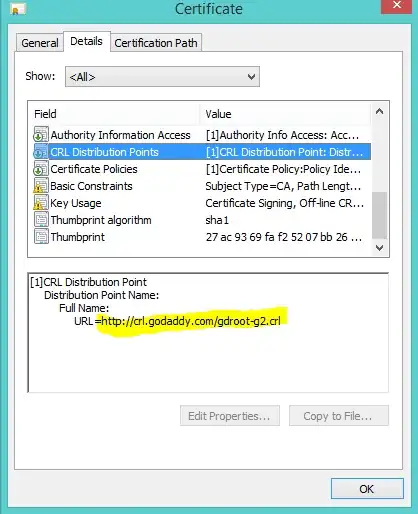
Task: Open the Show filter dropdown
Action: pos(162,77)
